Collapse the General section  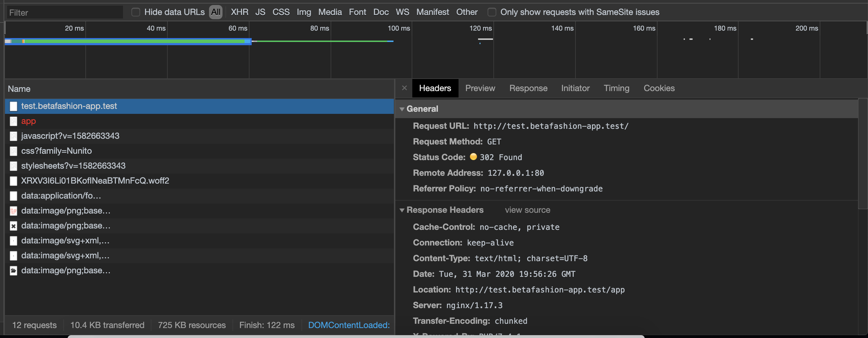point(402,109)
